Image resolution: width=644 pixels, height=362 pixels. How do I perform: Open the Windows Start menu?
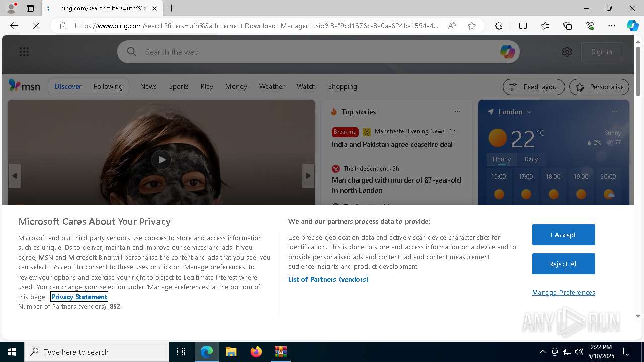(x=12, y=352)
